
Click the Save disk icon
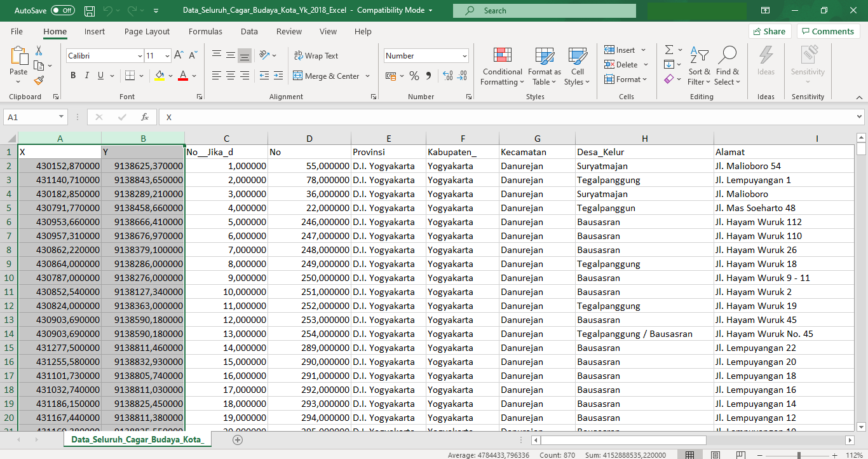tap(90, 11)
